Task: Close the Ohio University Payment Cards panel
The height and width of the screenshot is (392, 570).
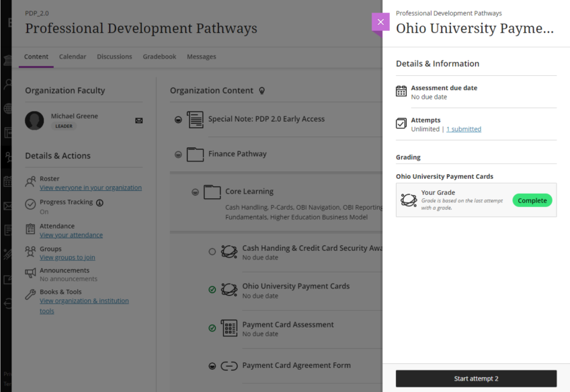Action: (x=380, y=22)
